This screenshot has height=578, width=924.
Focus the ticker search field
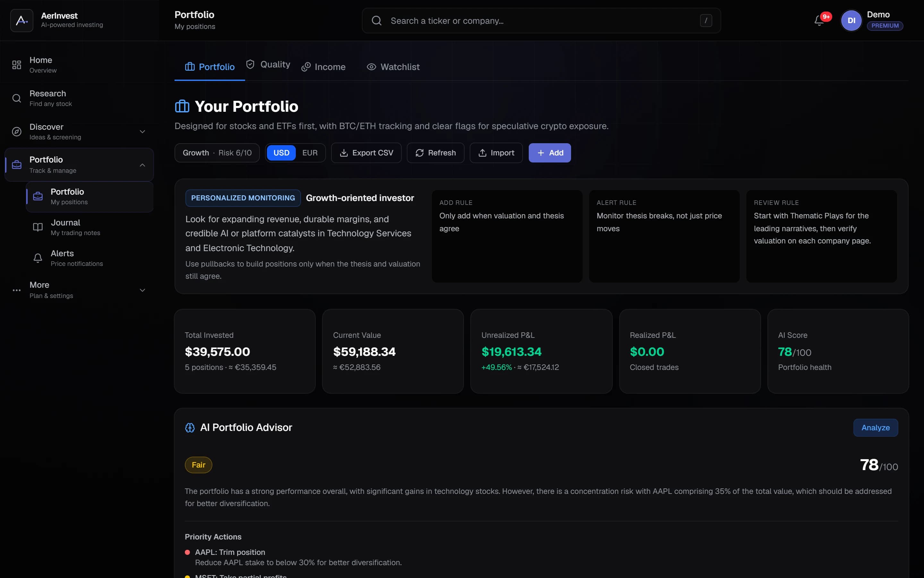pyautogui.click(x=541, y=21)
